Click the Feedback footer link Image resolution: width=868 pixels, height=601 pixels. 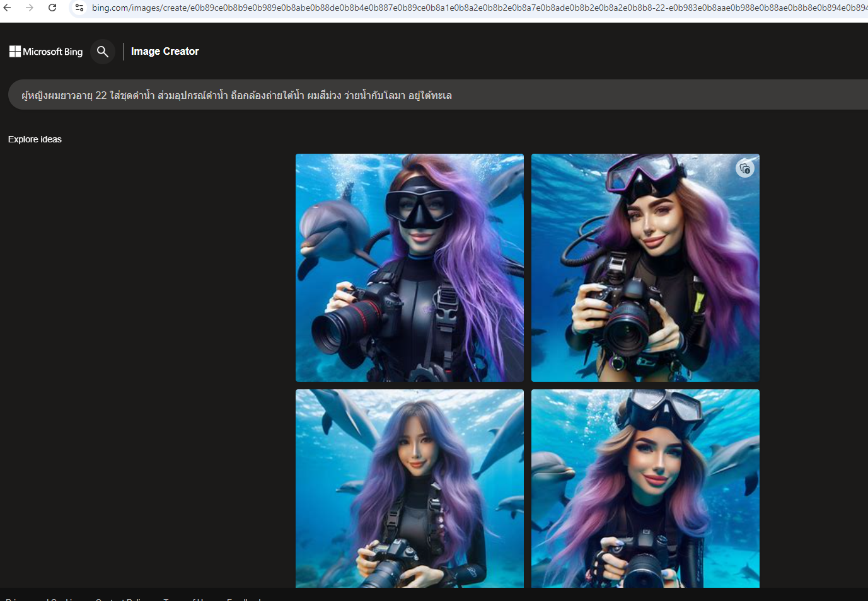(245, 598)
